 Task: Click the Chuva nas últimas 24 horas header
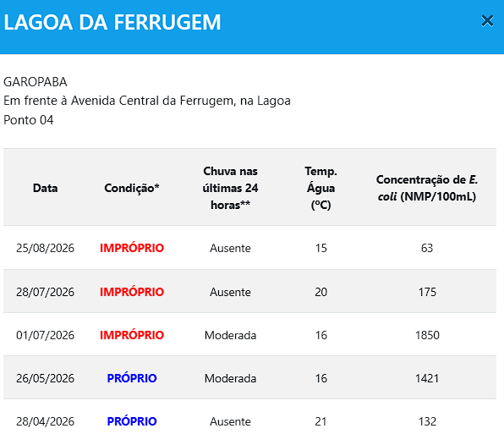230,188
